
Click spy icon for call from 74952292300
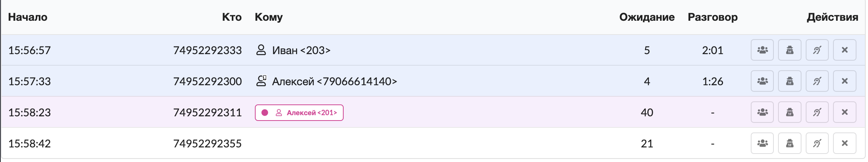(x=790, y=81)
